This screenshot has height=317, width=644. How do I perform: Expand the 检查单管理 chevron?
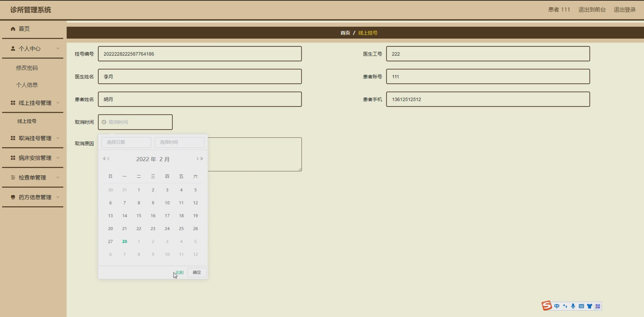[x=58, y=177]
